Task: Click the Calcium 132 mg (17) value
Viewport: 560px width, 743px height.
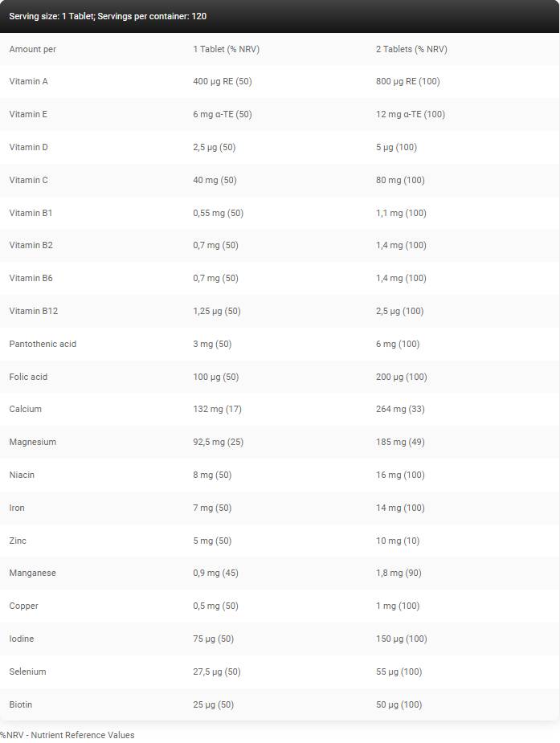Action: click(218, 409)
